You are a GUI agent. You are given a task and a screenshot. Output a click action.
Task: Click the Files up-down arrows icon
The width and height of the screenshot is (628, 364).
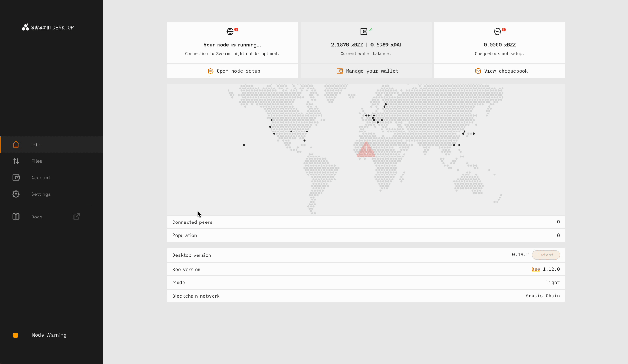(x=16, y=161)
